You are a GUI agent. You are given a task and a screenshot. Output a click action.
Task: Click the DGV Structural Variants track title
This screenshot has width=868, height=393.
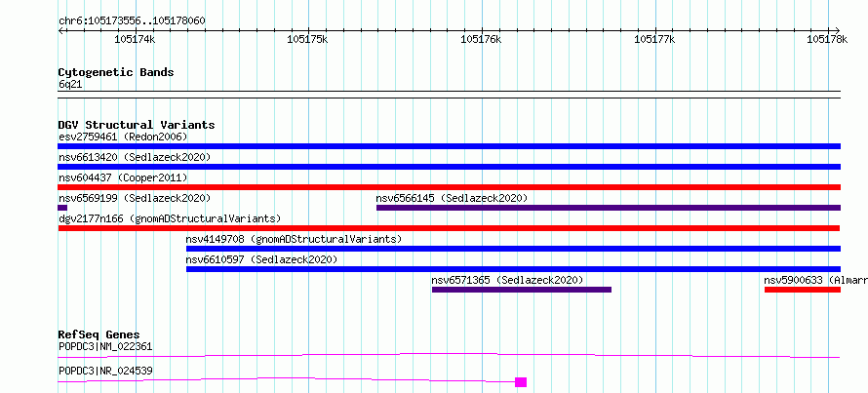[x=137, y=125]
